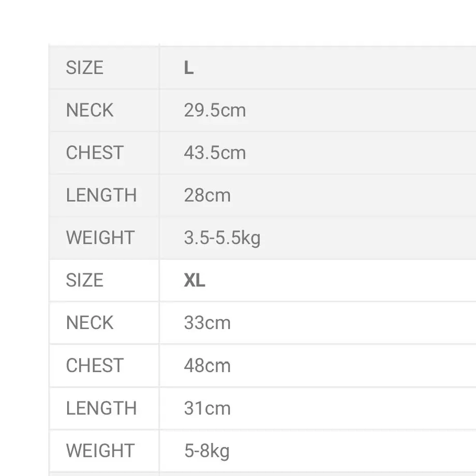Select the NECK label beside 33cm
This screenshot has width=476, height=476.
coord(90,322)
